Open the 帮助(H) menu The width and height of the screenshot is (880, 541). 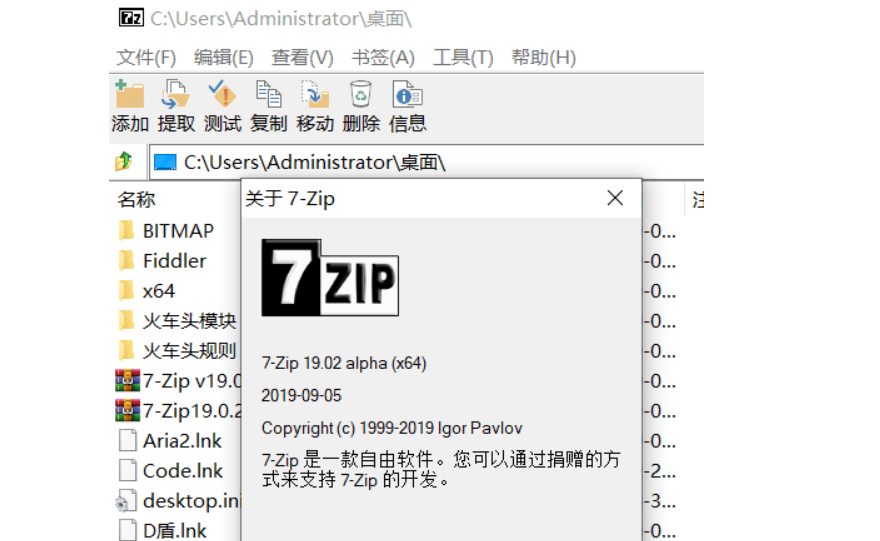[543, 57]
